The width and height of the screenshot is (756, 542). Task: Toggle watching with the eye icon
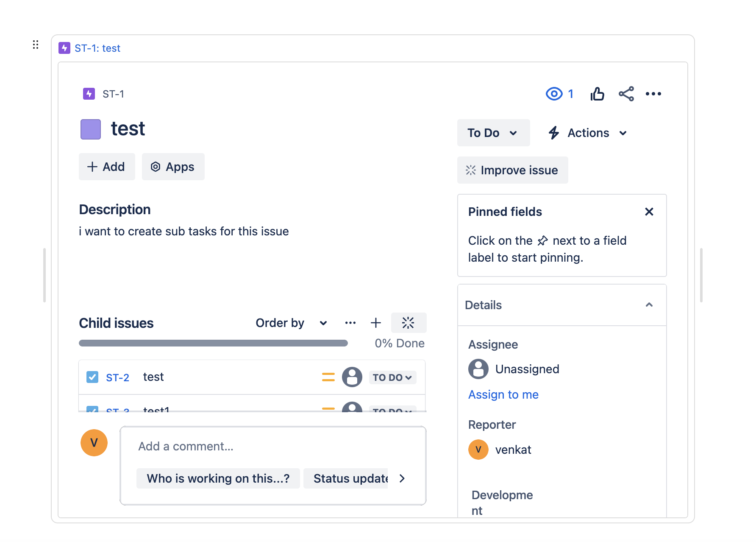[x=554, y=94]
